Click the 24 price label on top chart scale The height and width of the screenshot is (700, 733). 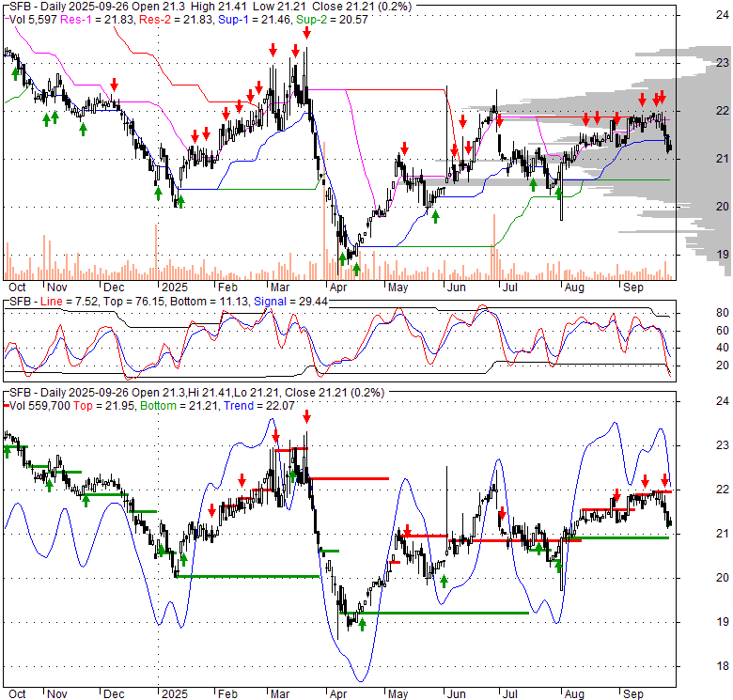click(723, 14)
